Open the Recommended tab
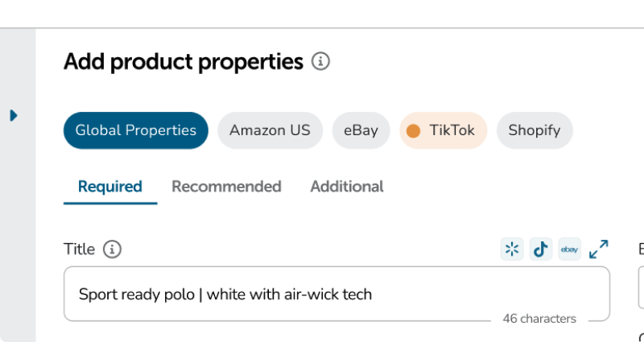The height and width of the screenshot is (342, 644). click(x=226, y=187)
